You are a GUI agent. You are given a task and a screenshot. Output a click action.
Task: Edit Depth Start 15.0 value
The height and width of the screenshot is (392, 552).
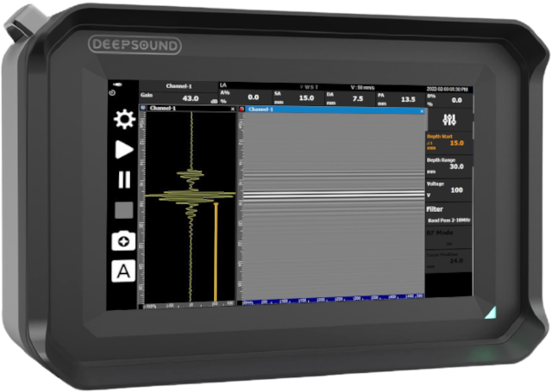click(x=448, y=142)
